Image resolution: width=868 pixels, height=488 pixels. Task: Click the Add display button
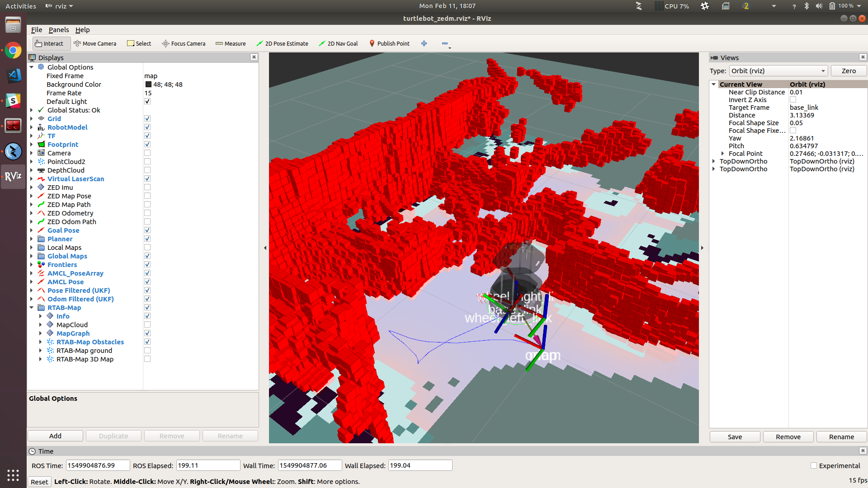(x=55, y=436)
